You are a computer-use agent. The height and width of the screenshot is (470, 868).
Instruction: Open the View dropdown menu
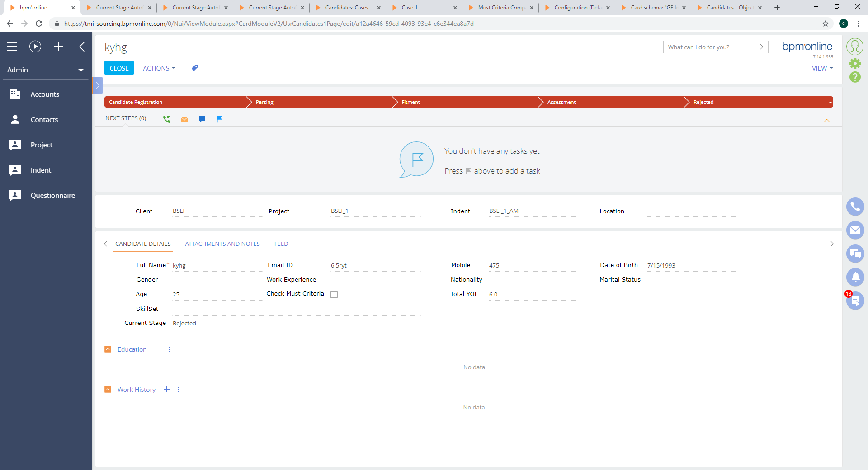[x=822, y=68]
